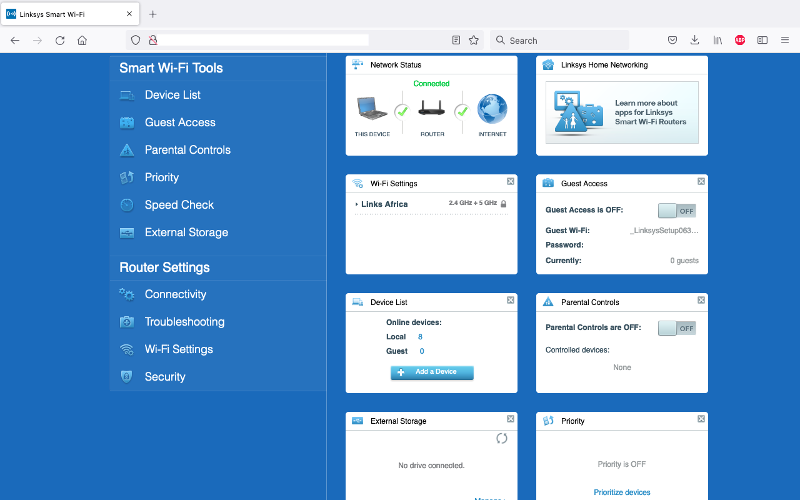Click the Device List widget header icon

[x=358, y=302]
